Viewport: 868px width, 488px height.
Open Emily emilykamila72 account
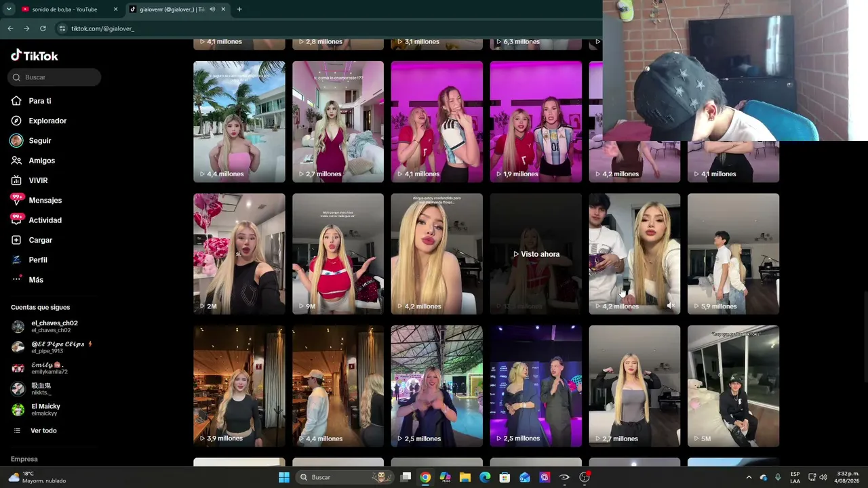click(39, 368)
